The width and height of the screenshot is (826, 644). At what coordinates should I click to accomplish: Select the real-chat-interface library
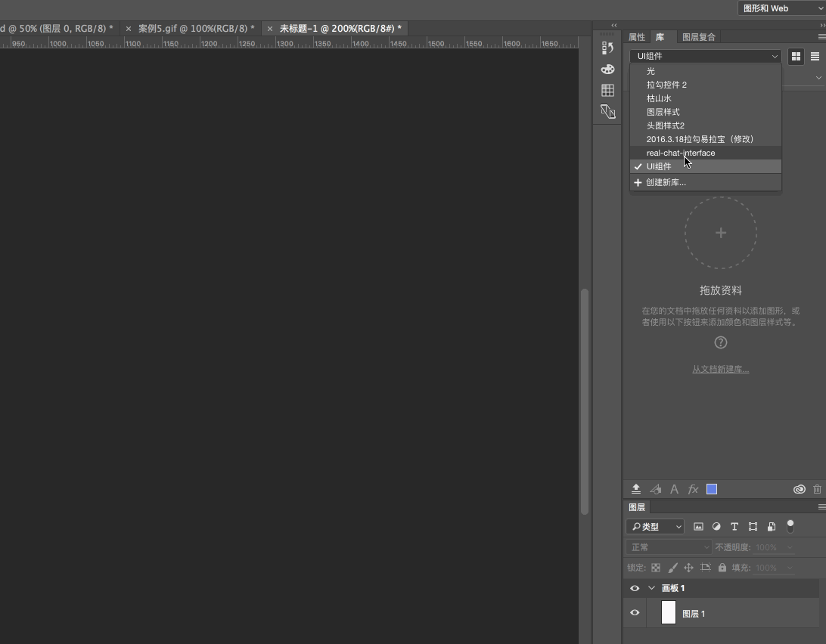pyautogui.click(x=706, y=153)
